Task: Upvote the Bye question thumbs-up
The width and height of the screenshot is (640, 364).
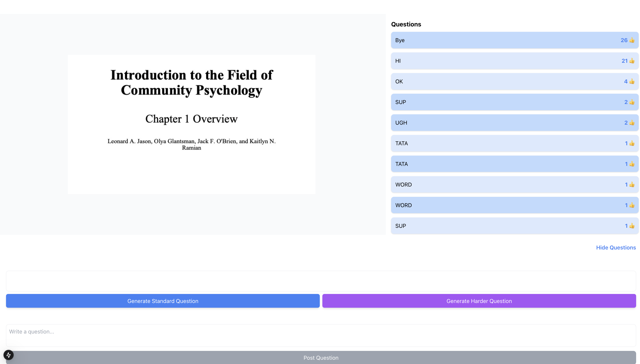Action: tap(632, 40)
